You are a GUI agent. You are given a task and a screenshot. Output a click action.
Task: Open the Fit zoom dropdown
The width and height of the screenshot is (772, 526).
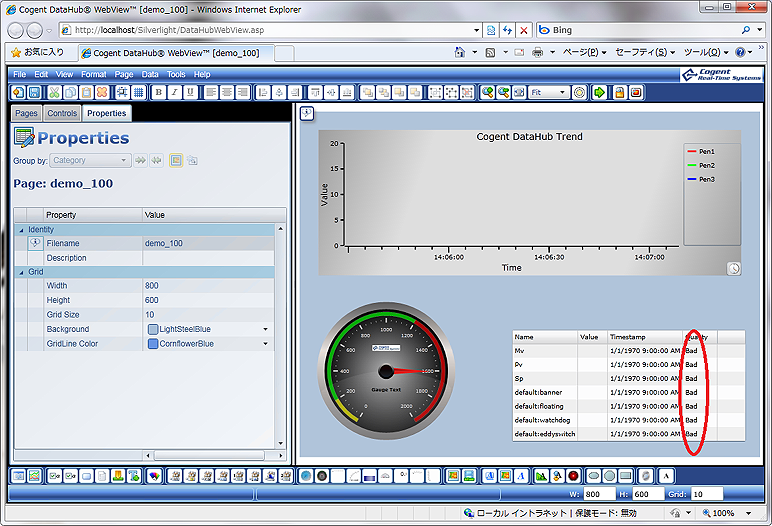pos(548,92)
